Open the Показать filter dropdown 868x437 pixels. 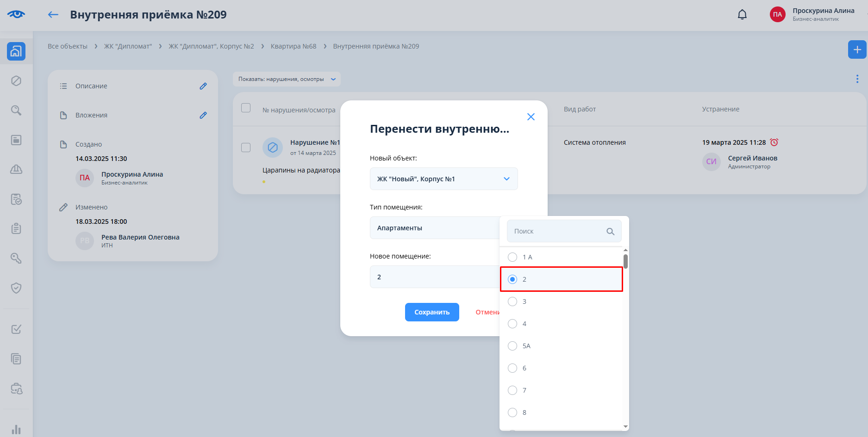coord(287,79)
